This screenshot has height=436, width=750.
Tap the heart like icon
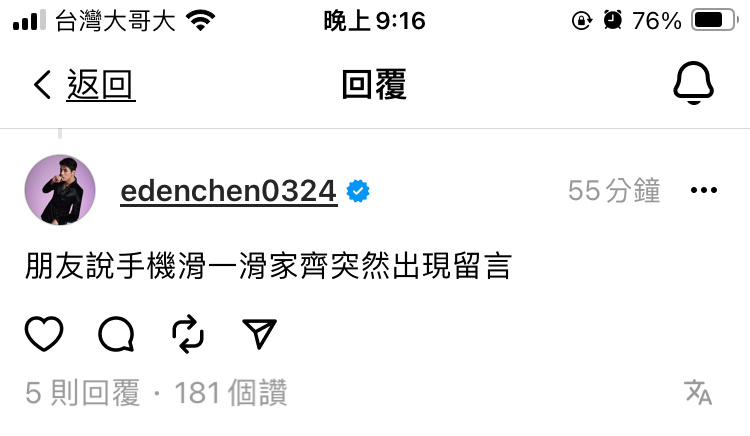(44, 334)
